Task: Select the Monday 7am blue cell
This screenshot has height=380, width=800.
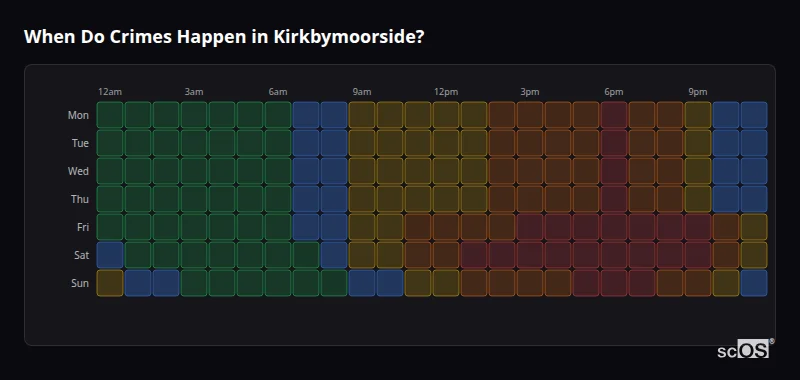Action: [306, 115]
